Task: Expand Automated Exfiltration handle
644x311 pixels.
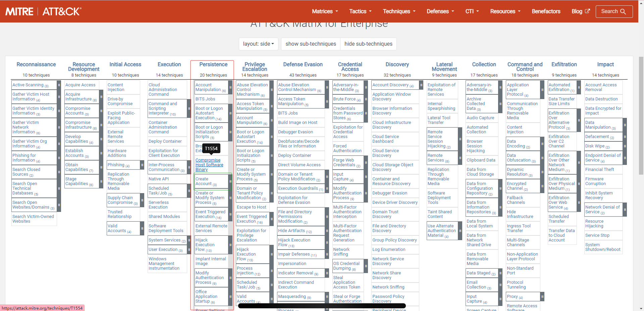Action: click(x=579, y=87)
